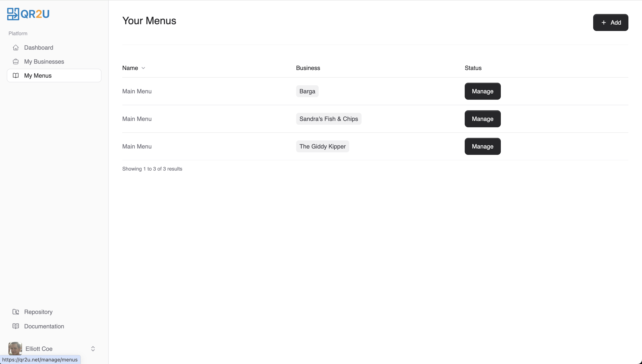Click the Sandra's Fish & Chips badge
The width and height of the screenshot is (642, 364).
pyautogui.click(x=328, y=119)
